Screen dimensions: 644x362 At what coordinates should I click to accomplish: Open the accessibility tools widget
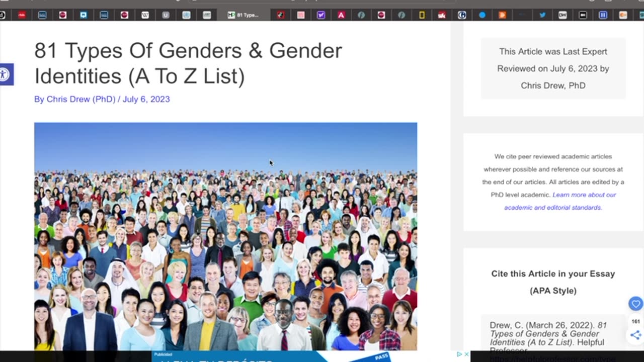pyautogui.click(x=5, y=75)
